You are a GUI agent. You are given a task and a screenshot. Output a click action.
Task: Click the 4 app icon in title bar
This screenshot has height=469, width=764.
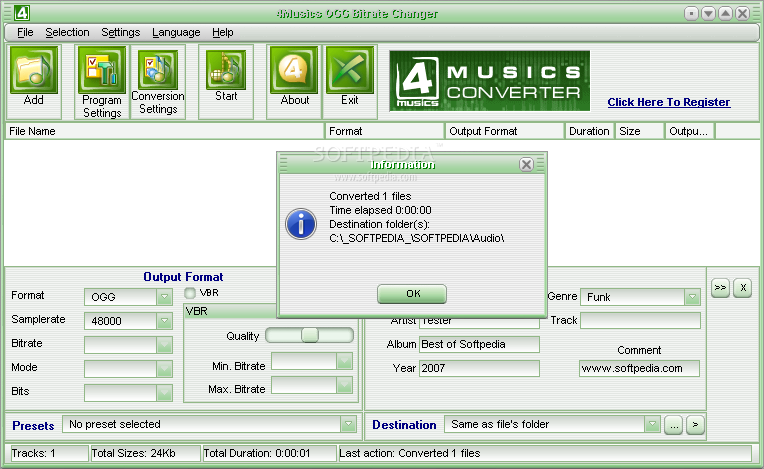pyautogui.click(x=21, y=13)
